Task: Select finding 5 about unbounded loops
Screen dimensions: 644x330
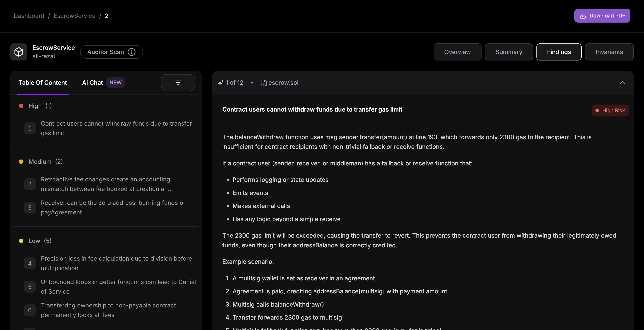Action: pos(118,287)
